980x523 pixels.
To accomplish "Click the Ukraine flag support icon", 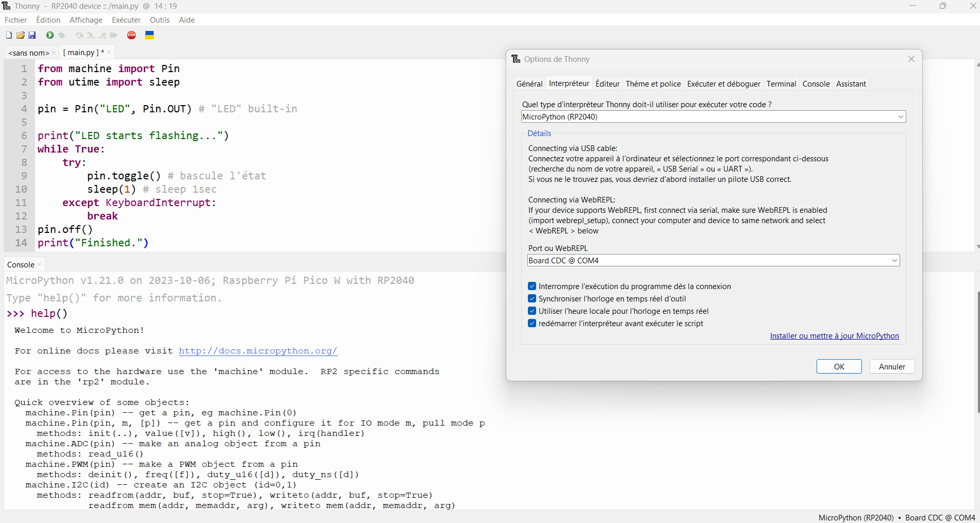I will coord(150,35).
